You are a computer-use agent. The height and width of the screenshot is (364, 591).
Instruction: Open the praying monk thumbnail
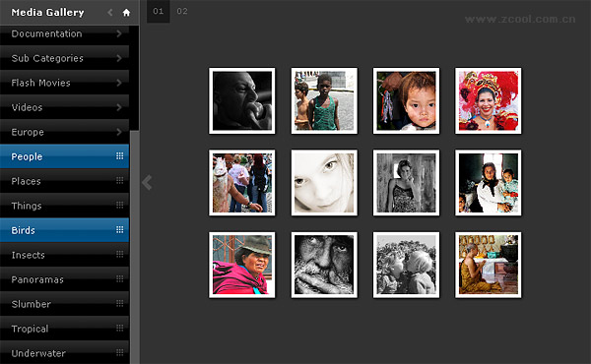pos(489,265)
